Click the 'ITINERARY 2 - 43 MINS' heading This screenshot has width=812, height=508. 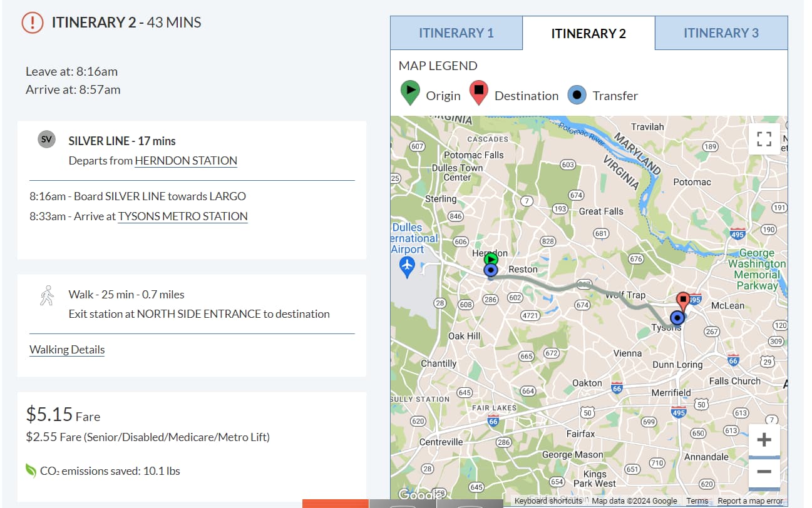pos(126,23)
